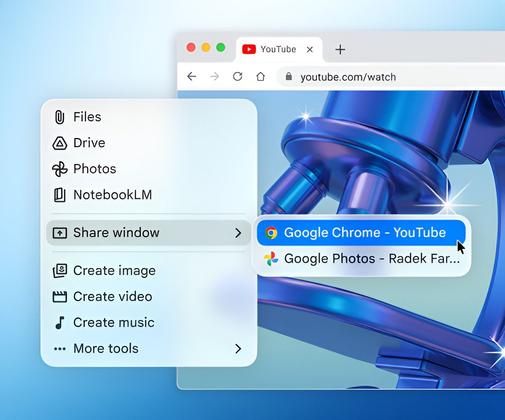Choose Drive in the attachment menu
Screen dimensions: 505x420
click(149, 143)
